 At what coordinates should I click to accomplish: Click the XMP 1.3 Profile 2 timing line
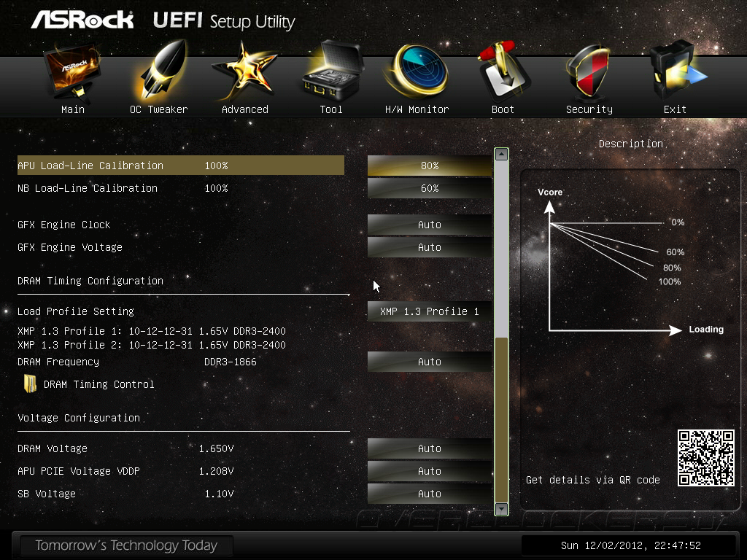click(x=152, y=345)
